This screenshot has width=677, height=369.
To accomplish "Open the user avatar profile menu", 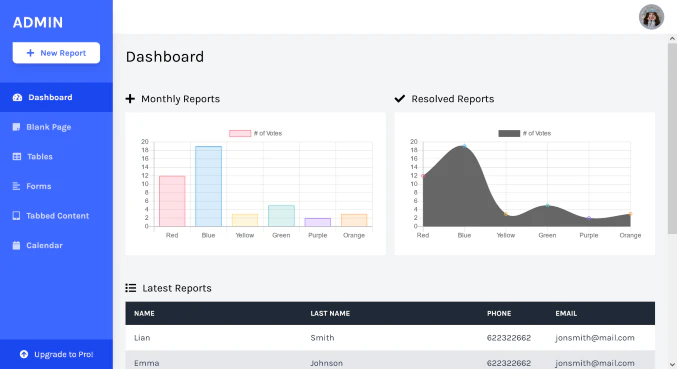I will tap(651, 17).
